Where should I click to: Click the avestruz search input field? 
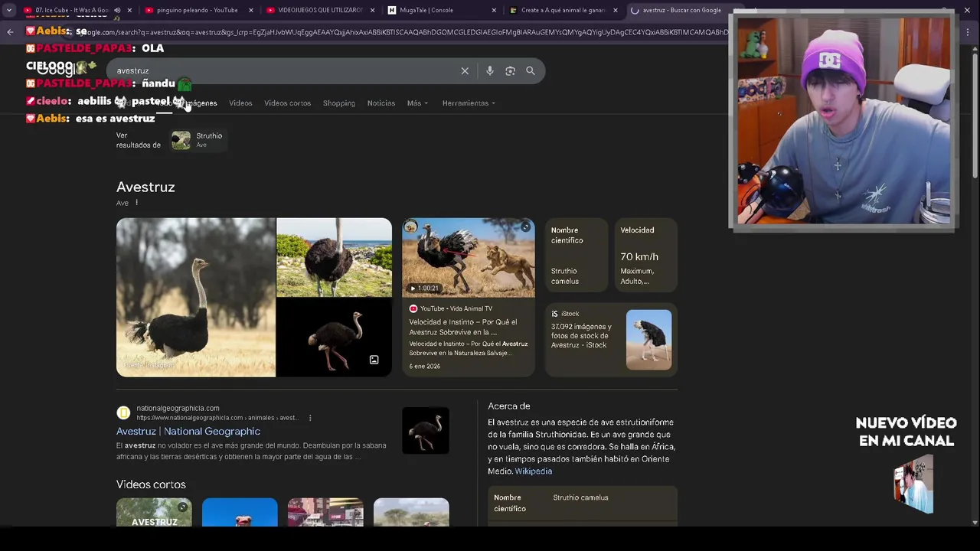point(283,70)
